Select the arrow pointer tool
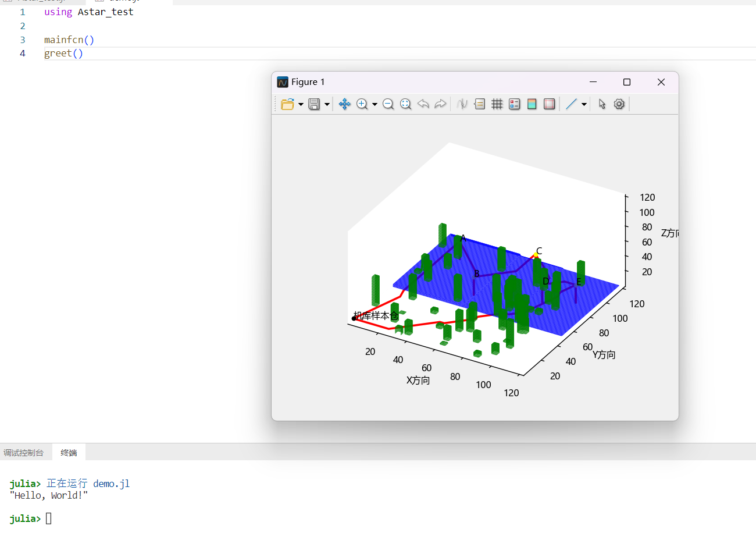The image size is (756, 533). (x=602, y=104)
